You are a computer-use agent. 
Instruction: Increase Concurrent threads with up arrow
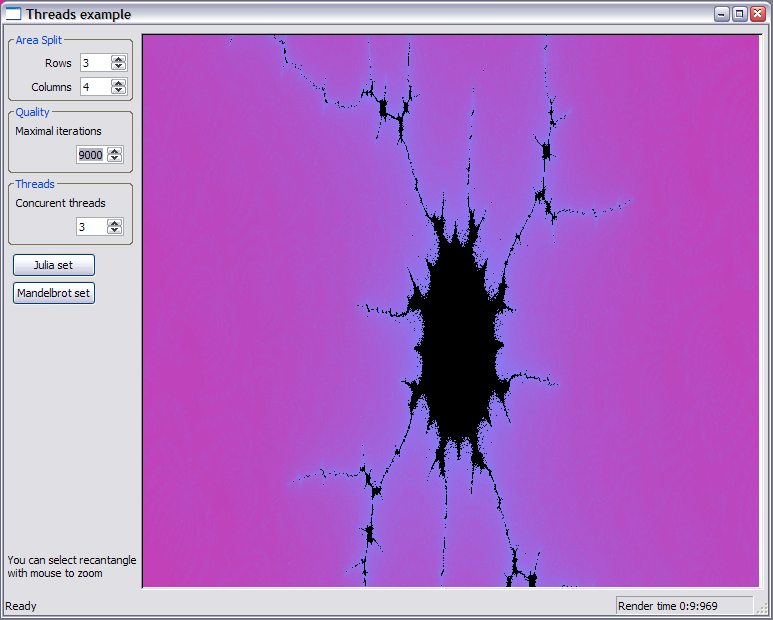[x=114, y=223]
